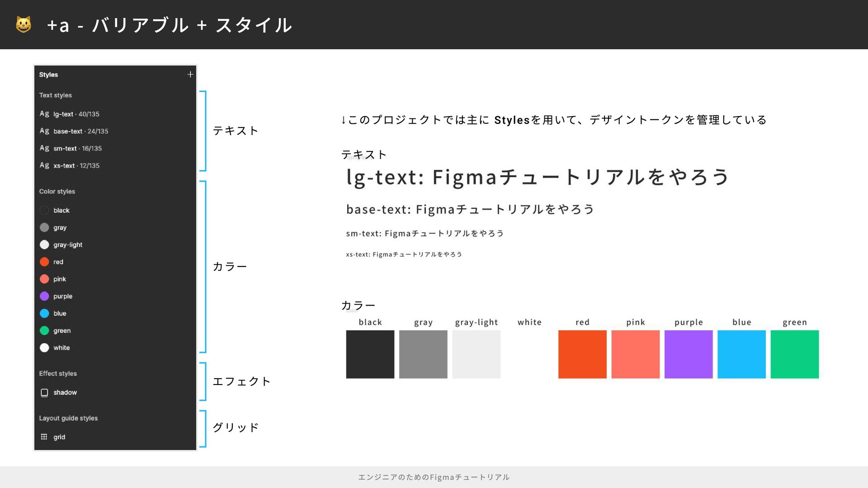Click the footer 'エンジニアのためのFigmaチュートリアル'
Image resolution: width=868 pixels, height=488 pixels.
pyautogui.click(x=434, y=477)
